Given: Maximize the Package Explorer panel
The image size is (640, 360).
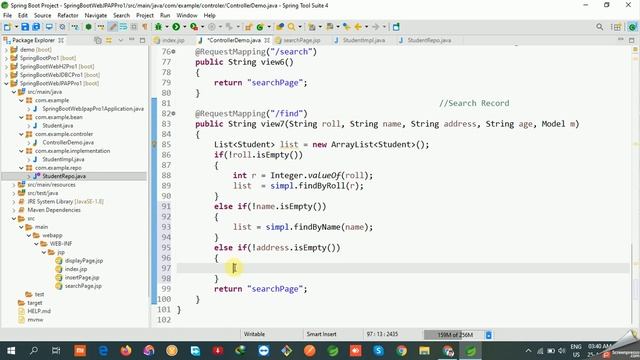Looking at the screenshot, I should point(142,40).
